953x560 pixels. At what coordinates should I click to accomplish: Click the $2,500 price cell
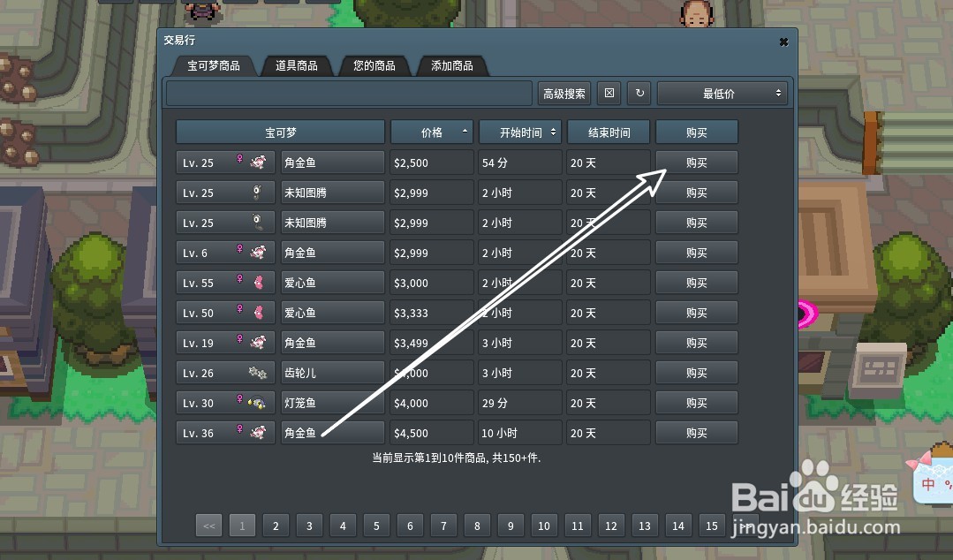(x=432, y=163)
